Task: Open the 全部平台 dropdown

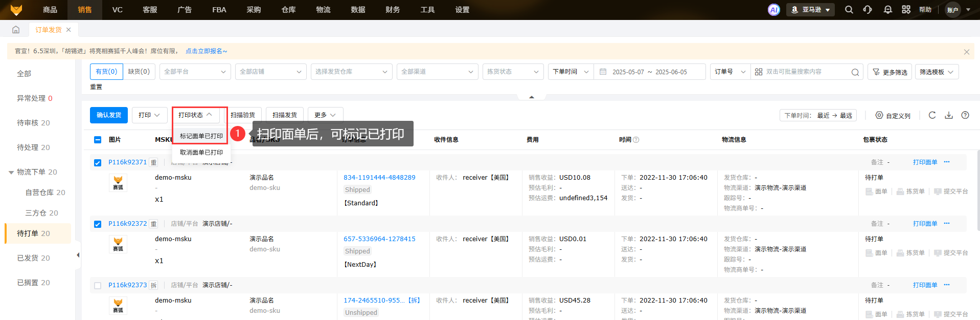Action: [195, 72]
